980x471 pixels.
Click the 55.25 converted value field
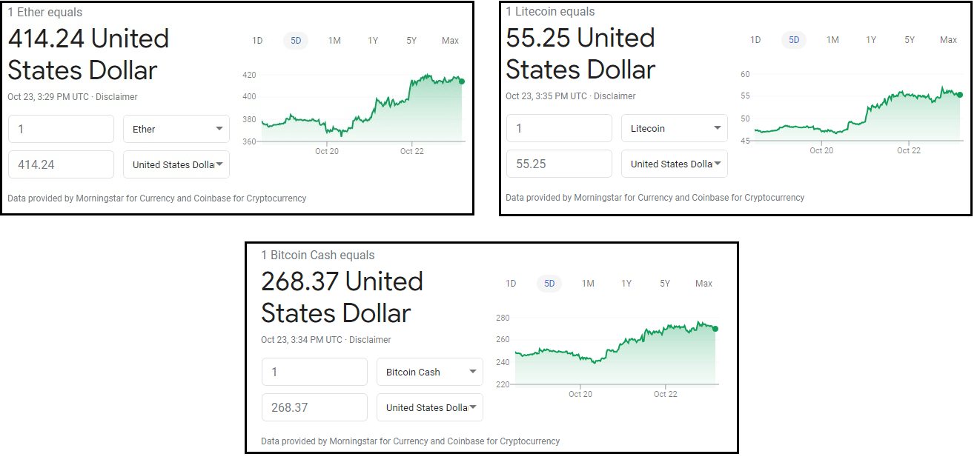pyautogui.click(x=559, y=164)
